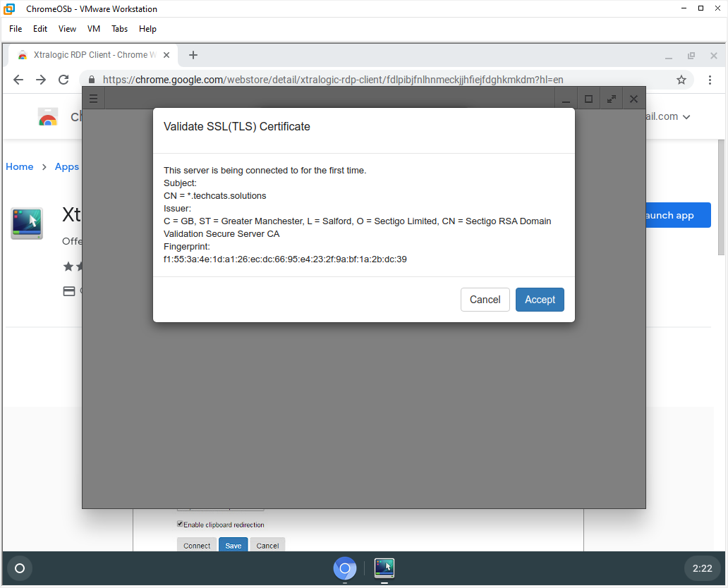This screenshot has height=588, width=728.
Task: Restore the ChromeOS browser window
Action: click(x=691, y=56)
